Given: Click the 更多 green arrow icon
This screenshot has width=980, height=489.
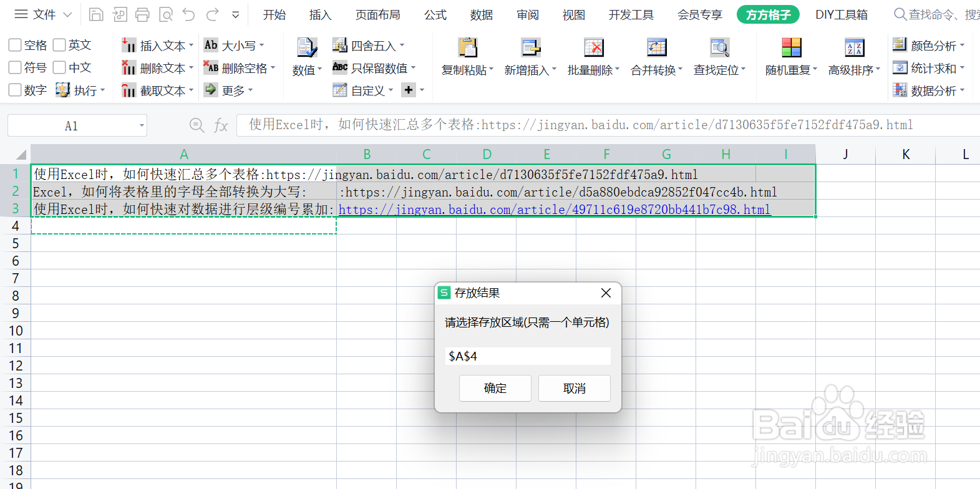Looking at the screenshot, I should tap(211, 90).
